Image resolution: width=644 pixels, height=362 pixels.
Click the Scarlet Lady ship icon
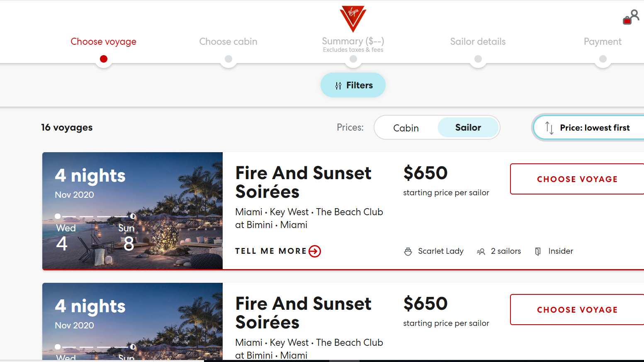[x=408, y=251]
